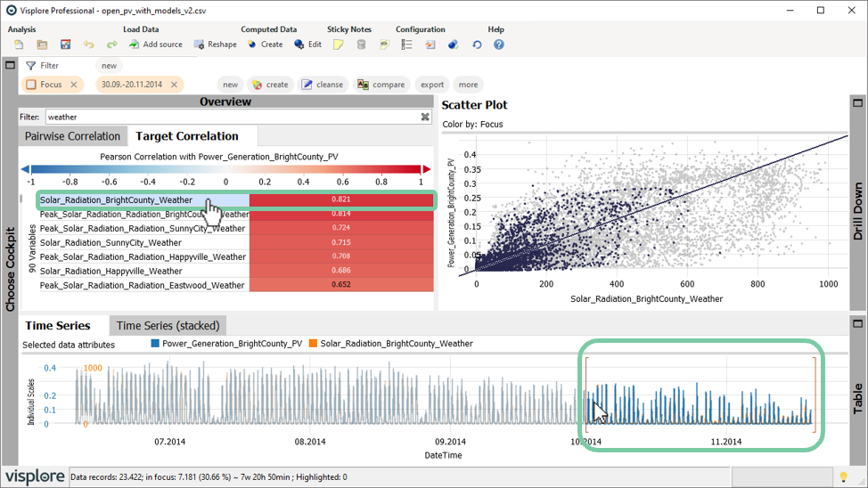
Task: Click the Color by: Focus label
Action: tap(472, 125)
